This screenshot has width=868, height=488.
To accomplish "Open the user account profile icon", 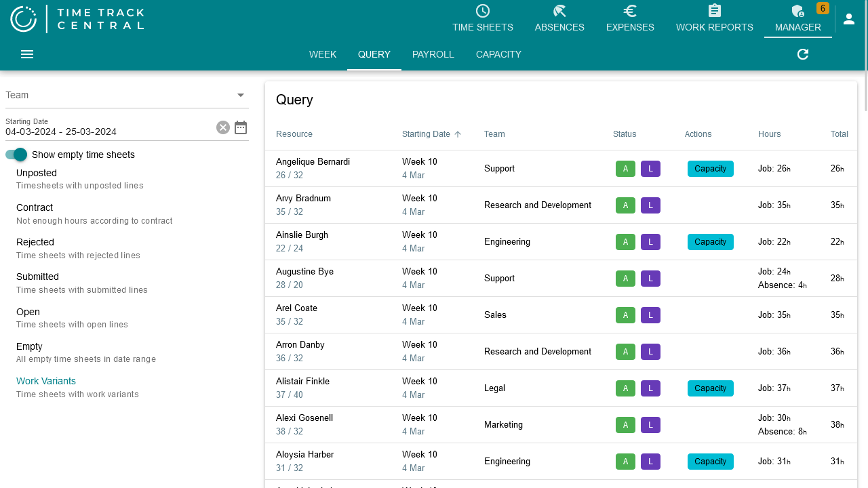I will 849,19.
